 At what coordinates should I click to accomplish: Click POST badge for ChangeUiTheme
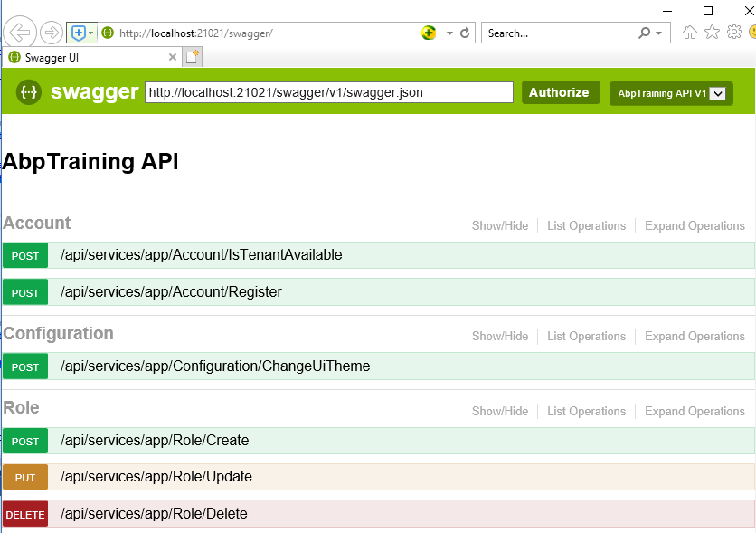pos(25,367)
